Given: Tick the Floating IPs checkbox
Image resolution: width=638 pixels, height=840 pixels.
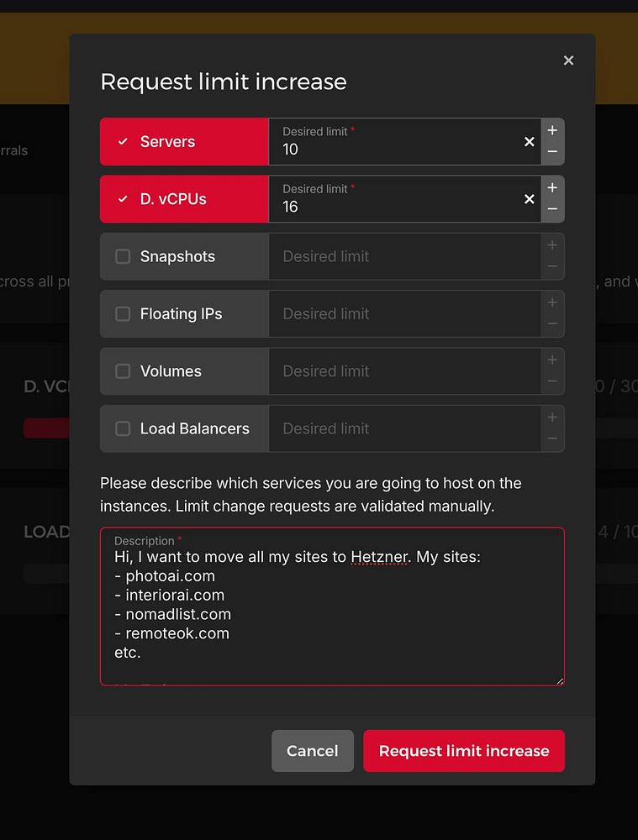Looking at the screenshot, I should tap(123, 313).
